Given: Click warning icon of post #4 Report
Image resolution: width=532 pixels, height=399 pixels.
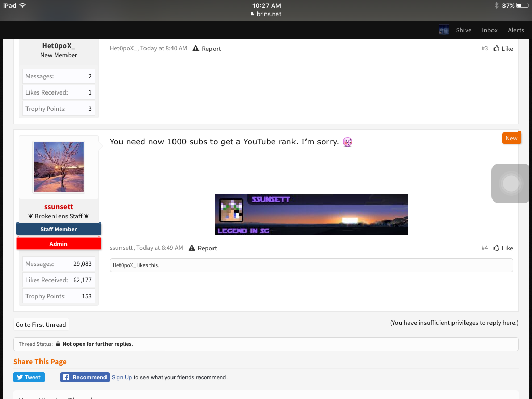Looking at the screenshot, I should [x=192, y=248].
